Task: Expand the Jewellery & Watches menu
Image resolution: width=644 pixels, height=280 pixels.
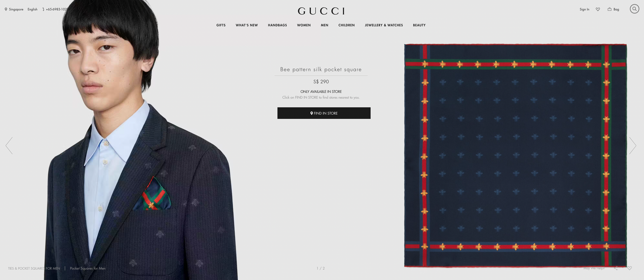Action: (x=384, y=25)
